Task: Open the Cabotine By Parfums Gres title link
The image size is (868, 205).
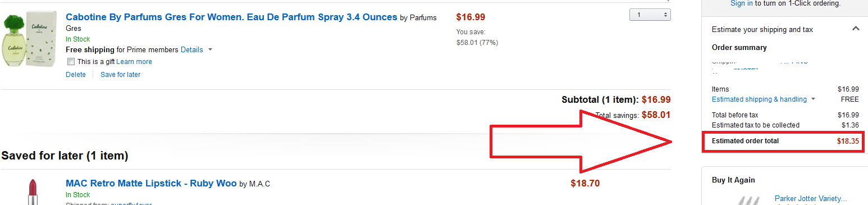Action: tap(231, 17)
